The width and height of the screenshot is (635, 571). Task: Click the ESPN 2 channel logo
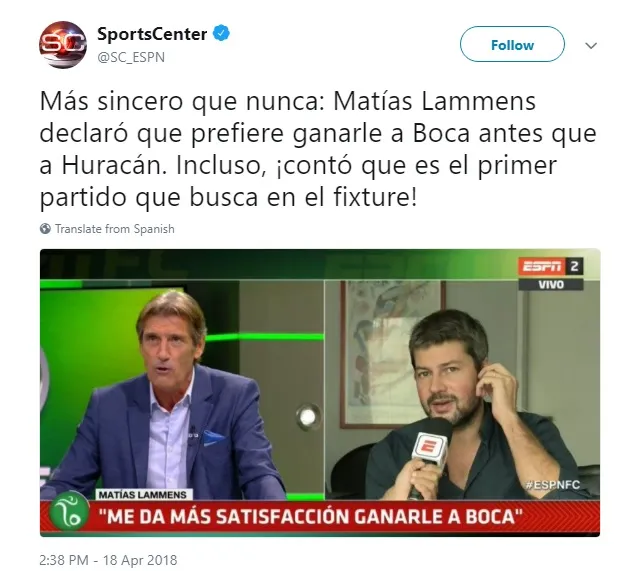(x=551, y=267)
